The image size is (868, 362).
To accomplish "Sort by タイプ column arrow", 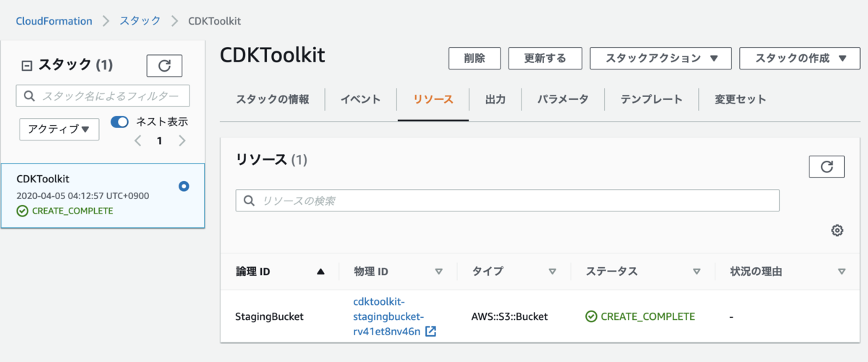I will point(552,272).
